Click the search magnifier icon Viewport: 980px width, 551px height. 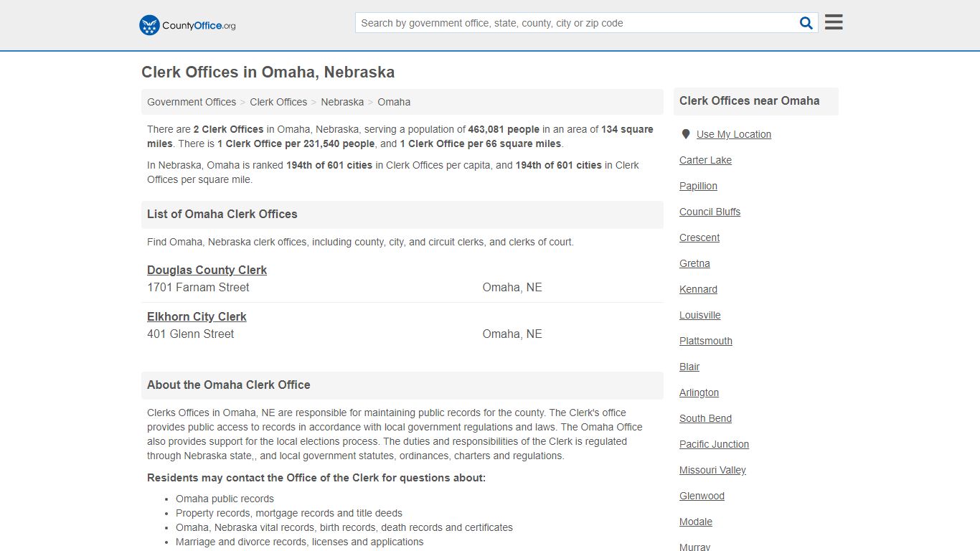806,23
